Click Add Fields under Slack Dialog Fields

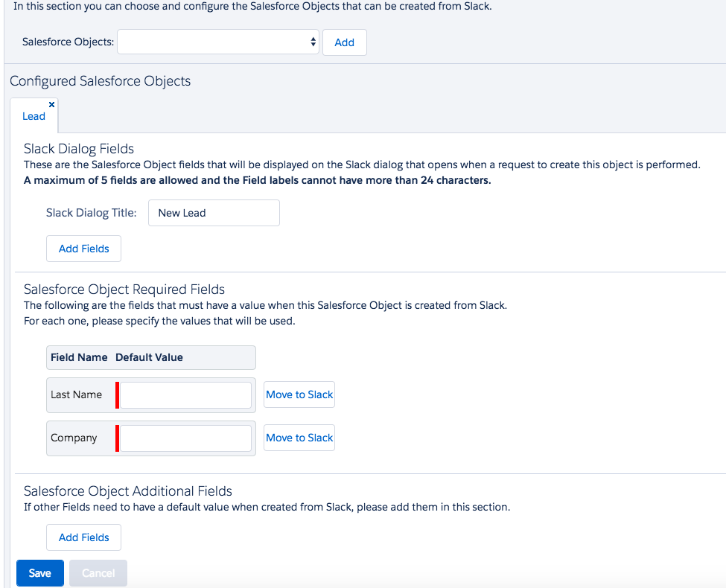click(x=83, y=248)
